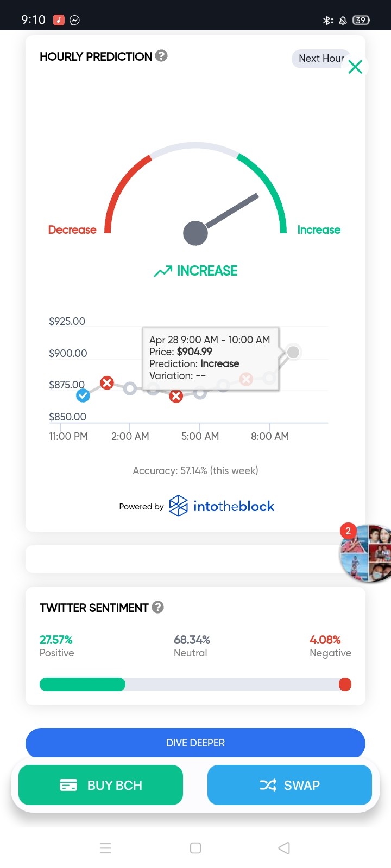Open the Hourly Prediction help icon

161,55
